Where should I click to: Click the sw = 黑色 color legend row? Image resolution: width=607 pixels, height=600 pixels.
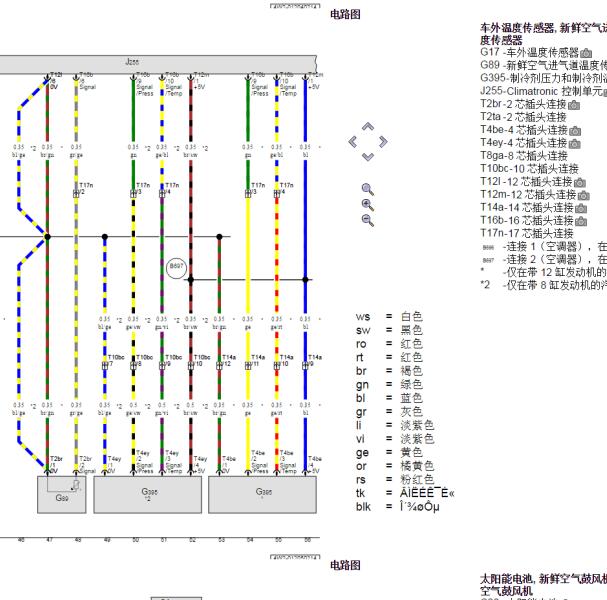tap(389, 330)
